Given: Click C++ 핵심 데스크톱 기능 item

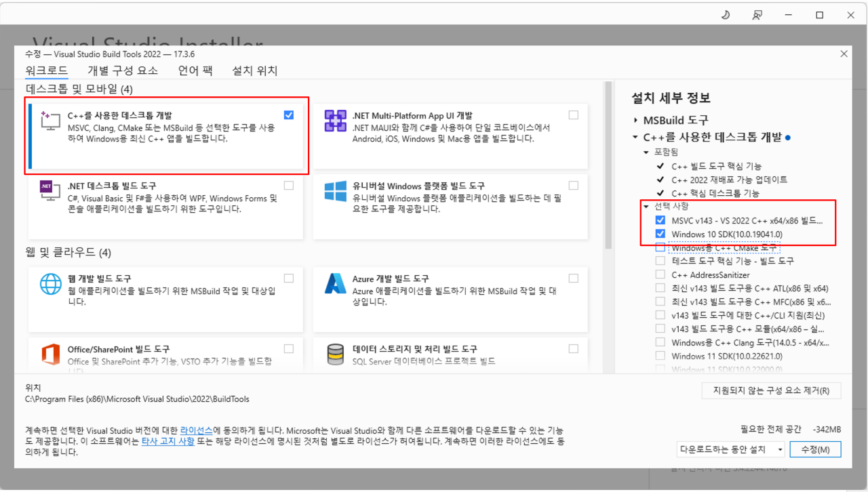Looking at the screenshot, I should coord(715,193).
